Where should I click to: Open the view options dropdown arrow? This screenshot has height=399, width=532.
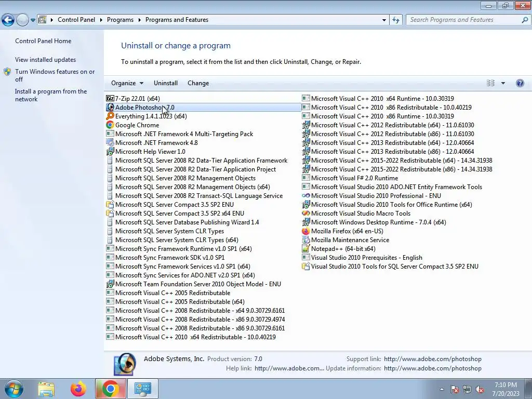point(503,83)
